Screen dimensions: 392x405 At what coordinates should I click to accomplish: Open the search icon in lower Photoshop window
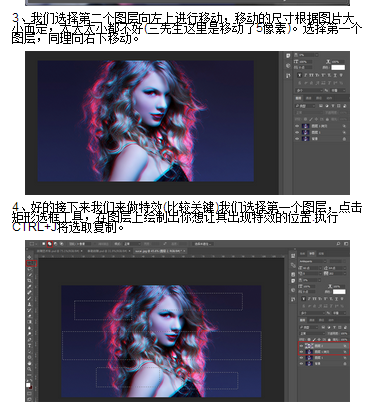[338, 244]
